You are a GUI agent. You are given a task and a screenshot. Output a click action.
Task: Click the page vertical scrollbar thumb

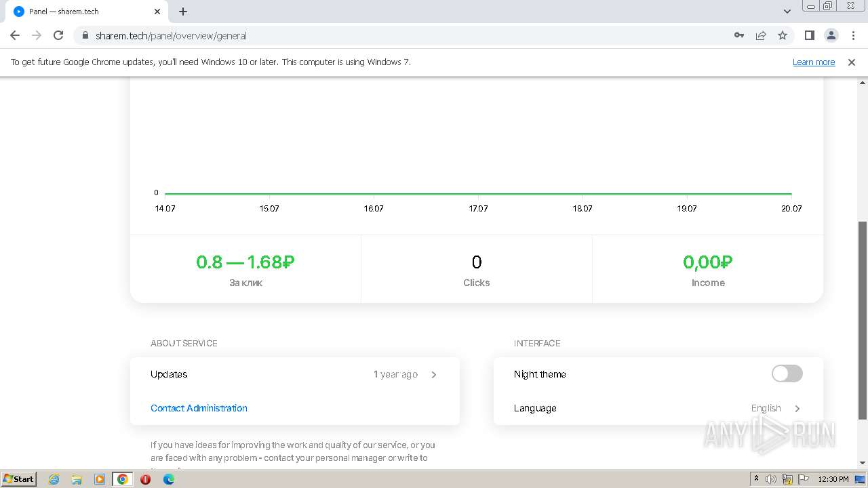[x=863, y=320]
